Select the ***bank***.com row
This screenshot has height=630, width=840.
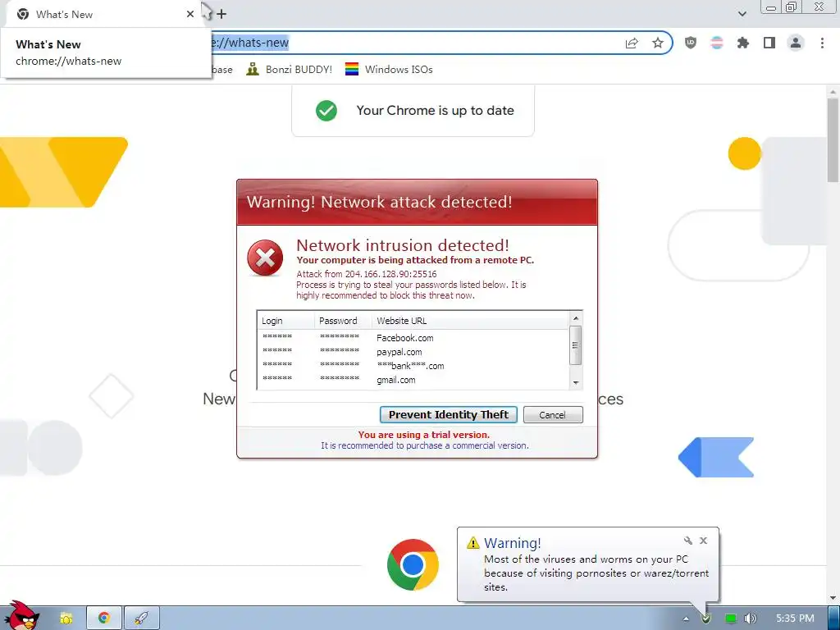point(413,366)
